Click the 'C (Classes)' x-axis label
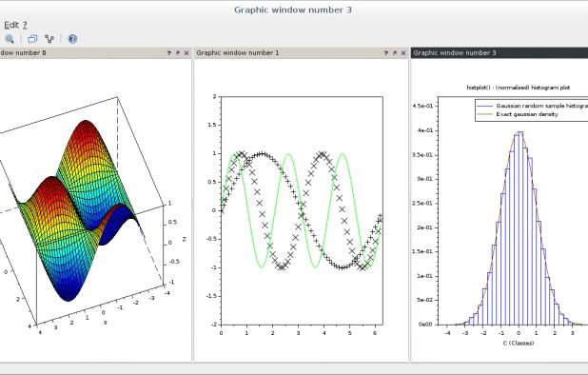This screenshot has height=375, width=588. [x=519, y=343]
